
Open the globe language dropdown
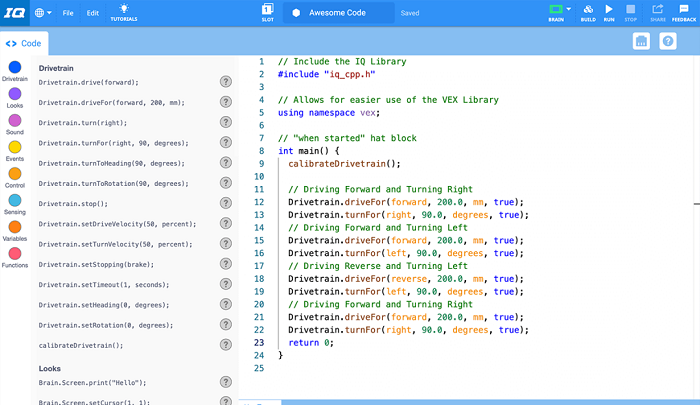44,13
